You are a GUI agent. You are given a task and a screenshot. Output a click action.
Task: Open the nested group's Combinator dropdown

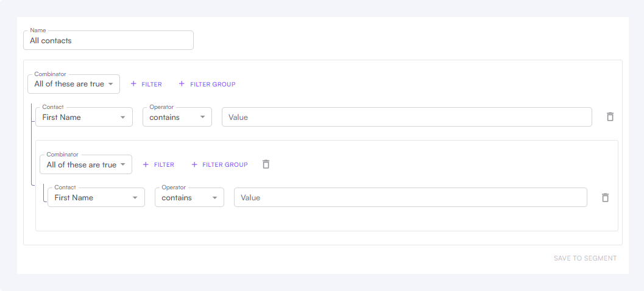86,164
